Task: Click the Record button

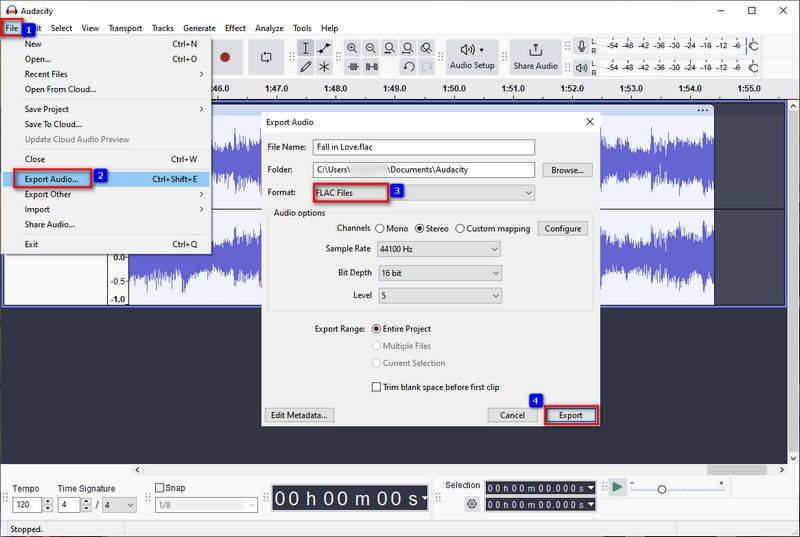Action: [225, 57]
